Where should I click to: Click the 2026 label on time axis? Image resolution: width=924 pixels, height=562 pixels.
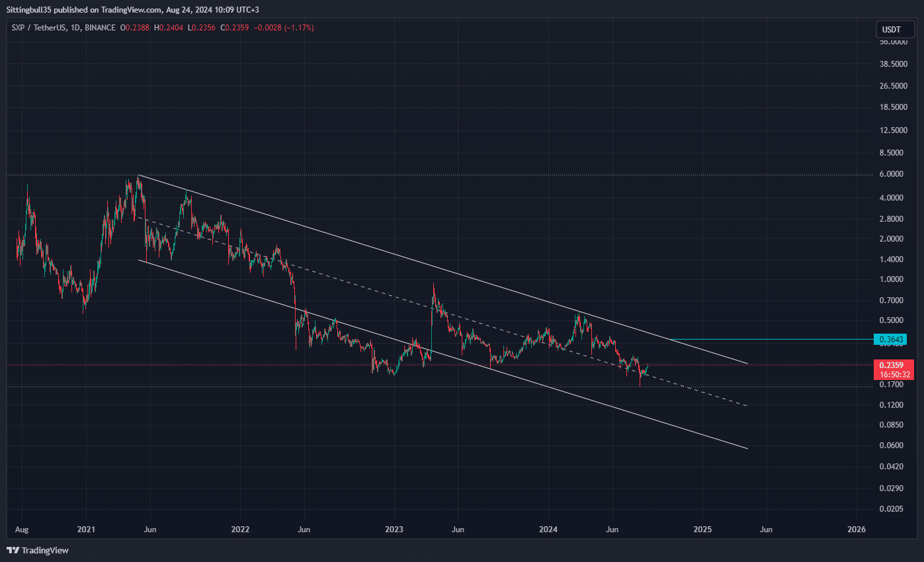coord(857,530)
